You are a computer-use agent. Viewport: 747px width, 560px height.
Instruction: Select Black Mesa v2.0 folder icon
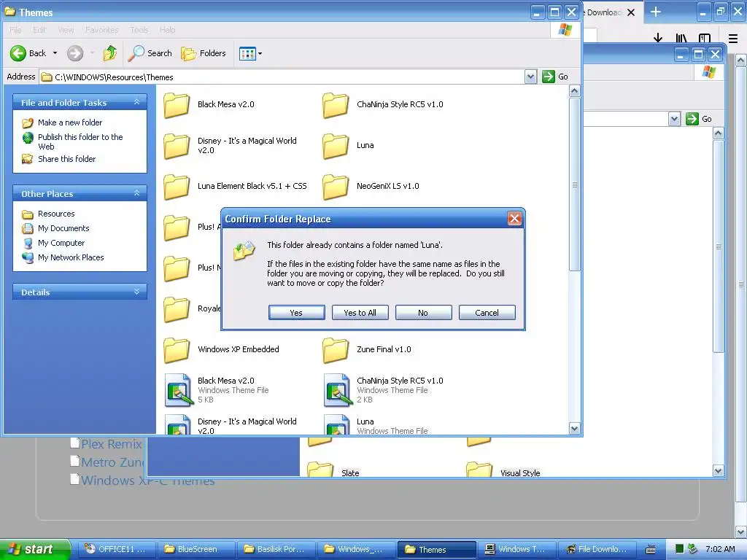[x=177, y=105]
